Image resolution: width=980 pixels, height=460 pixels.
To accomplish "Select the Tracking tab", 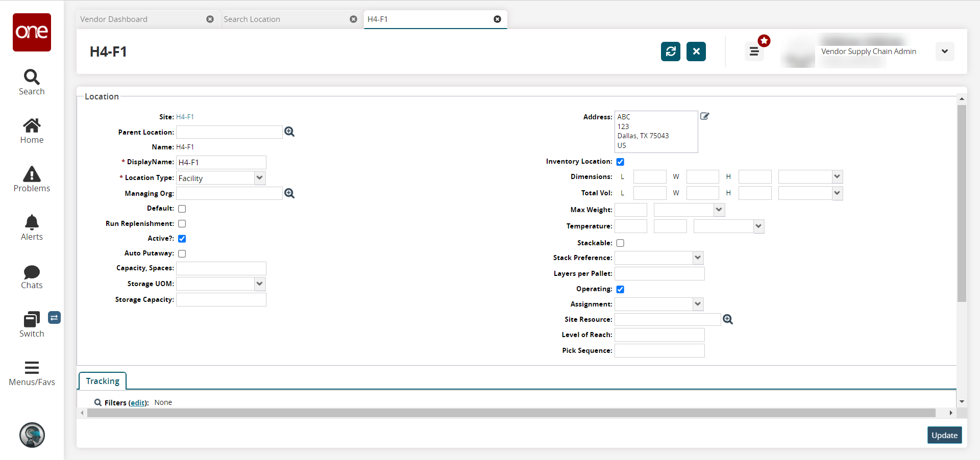I will point(103,381).
